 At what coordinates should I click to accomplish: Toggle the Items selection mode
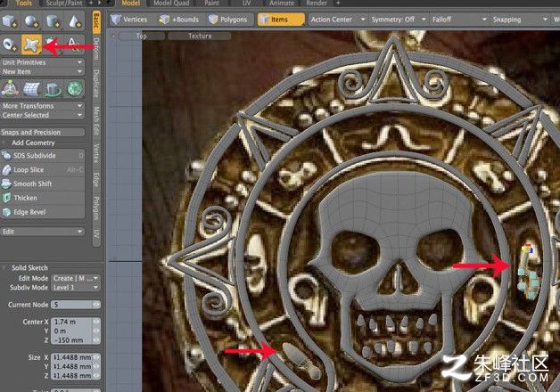[281, 20]
